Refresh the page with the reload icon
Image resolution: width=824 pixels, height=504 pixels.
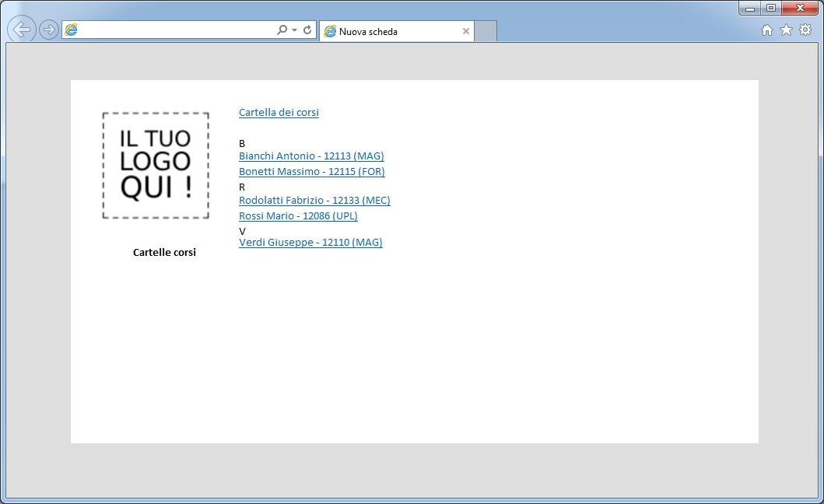click(x=307, y=30)
